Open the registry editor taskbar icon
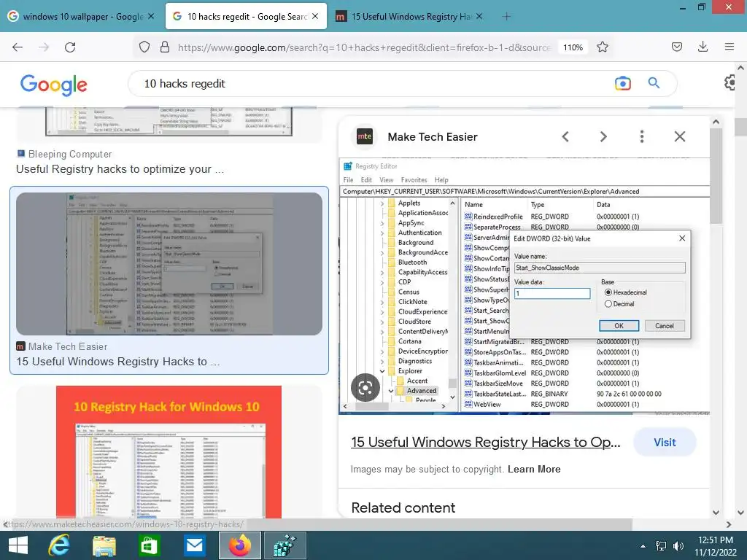Screen dimensions: 747x560 (285, 545)
